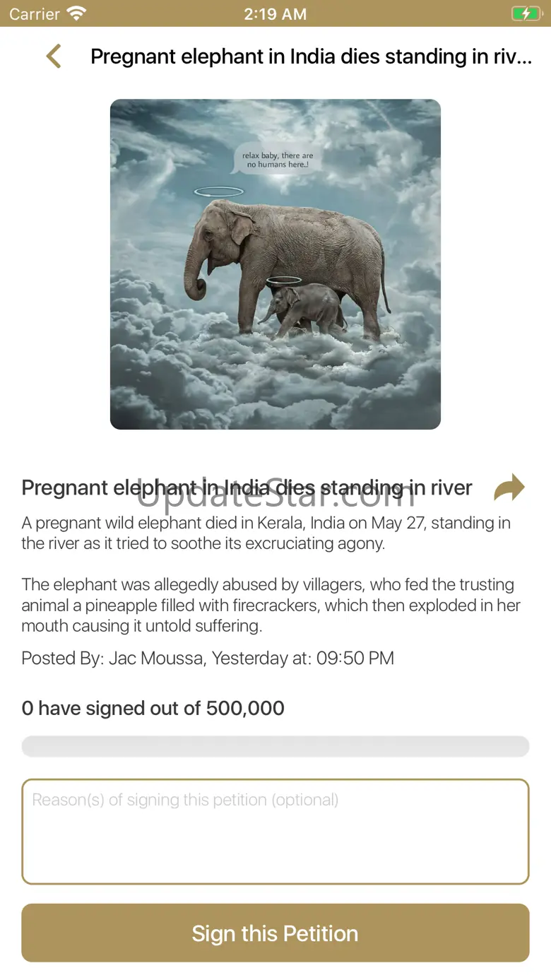
Task: Tap the 2:19 AM clock in status bar
Action: [275, 13]
